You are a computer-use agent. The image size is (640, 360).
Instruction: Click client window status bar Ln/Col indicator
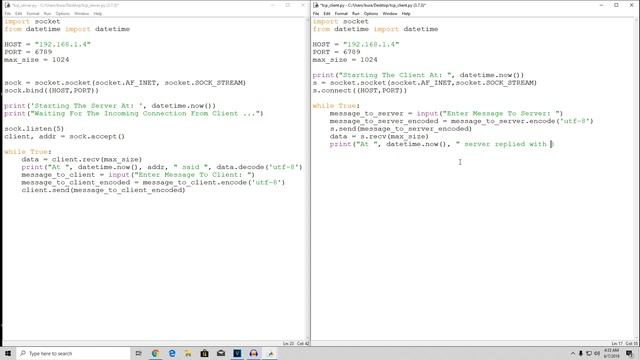coord(624,344)
